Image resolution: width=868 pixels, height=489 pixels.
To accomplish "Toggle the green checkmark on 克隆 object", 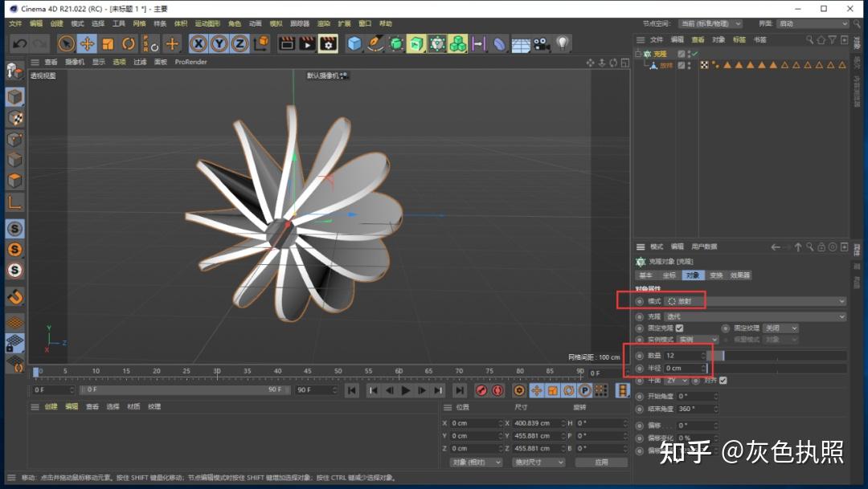I will point(694,54).
